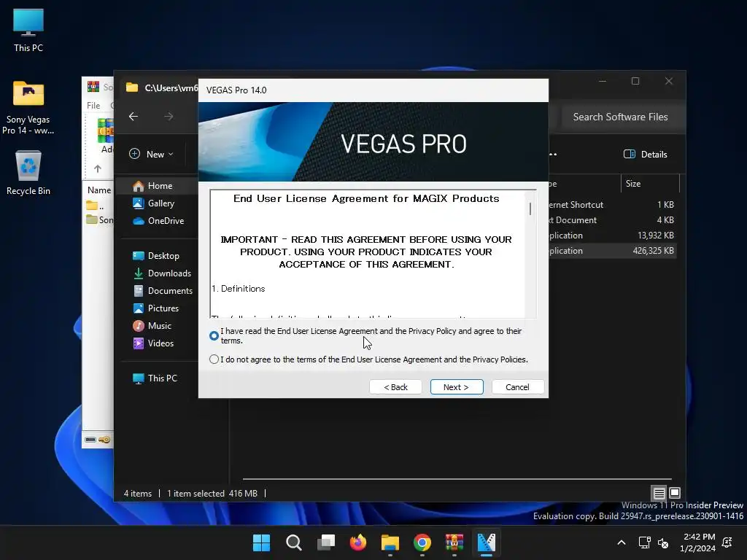Click the WinRAR Add toolbar icon
The width and height of the screenshot is (747, 560).
[105, 135]
